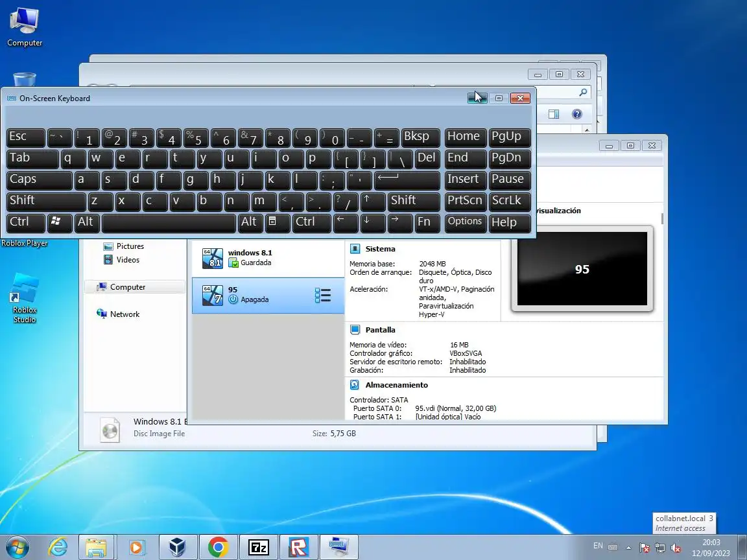Toggle the ScrLk key on-screen
The width and height of the screenshot is (747, 560).
tap(510, 202)
